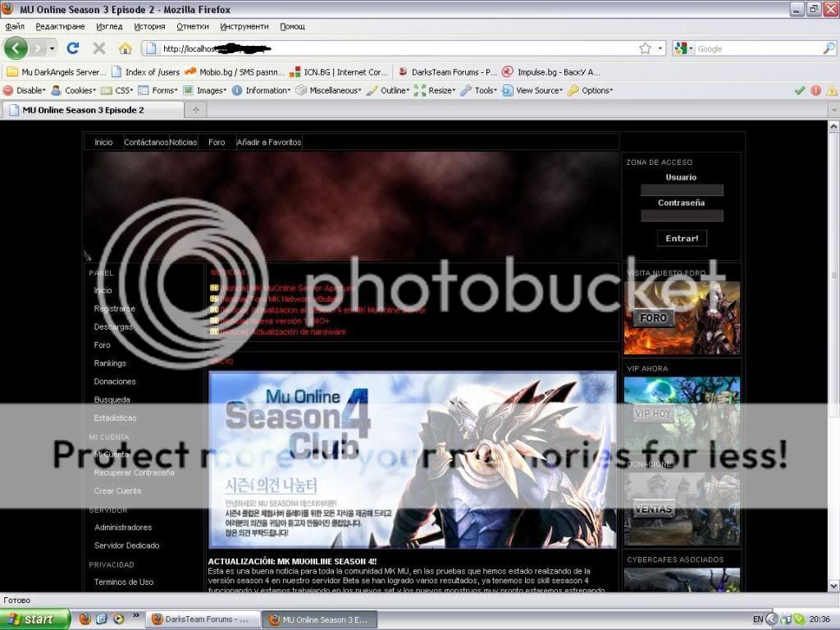The image size is (840, 630).
Task: Open the Options toolbar menu
Action: pyautogui.click(x=591, y=90)
